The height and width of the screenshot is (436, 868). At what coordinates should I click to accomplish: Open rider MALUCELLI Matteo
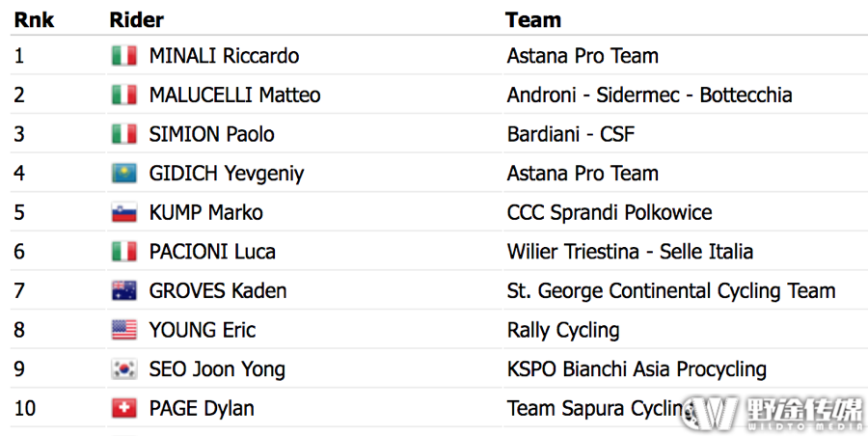pos(234,95)
